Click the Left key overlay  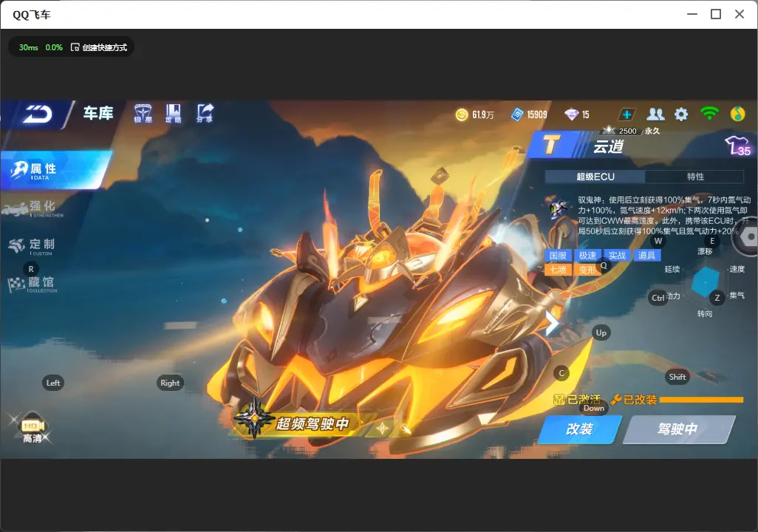tap(53, 383)
